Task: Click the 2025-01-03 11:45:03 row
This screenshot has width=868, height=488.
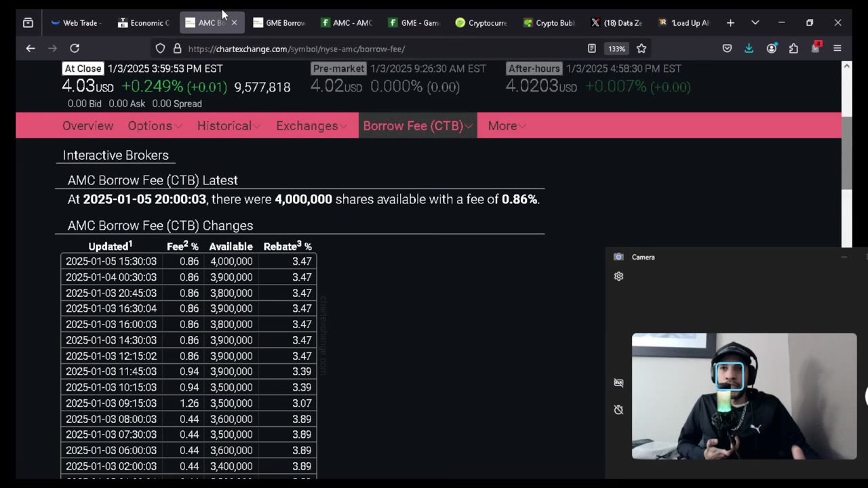Action: (x=189, y=371)
